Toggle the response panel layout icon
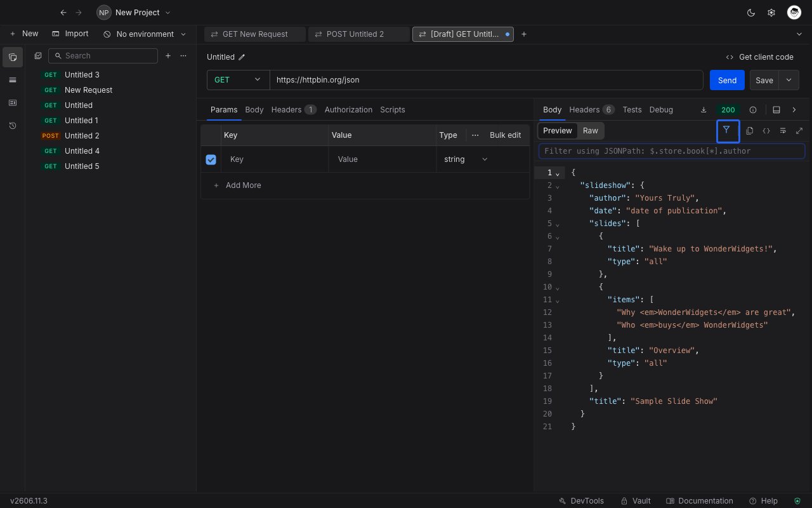Image resolution: width=812 pixels, height=508 pixels. click(776, 110)
